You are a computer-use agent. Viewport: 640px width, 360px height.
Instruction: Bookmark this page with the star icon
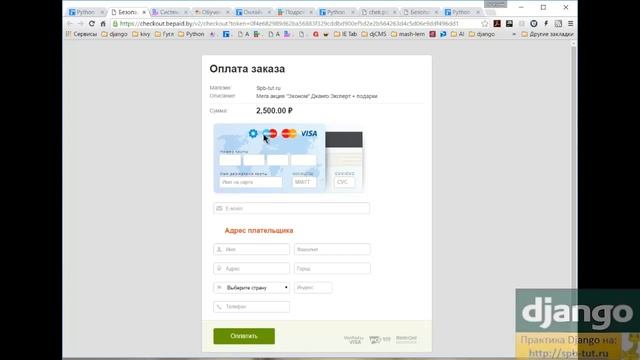click(x=484, y=24)
